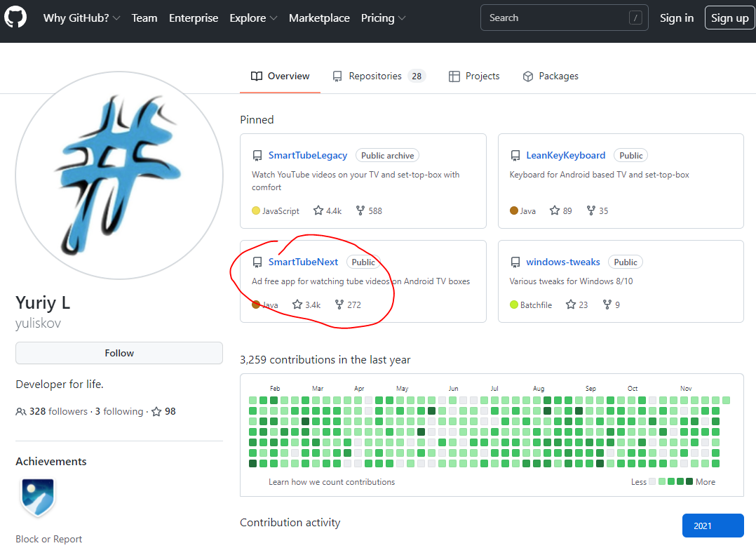Click the repo icon beside SmartTubeLegacy

(x=257, y=155)
